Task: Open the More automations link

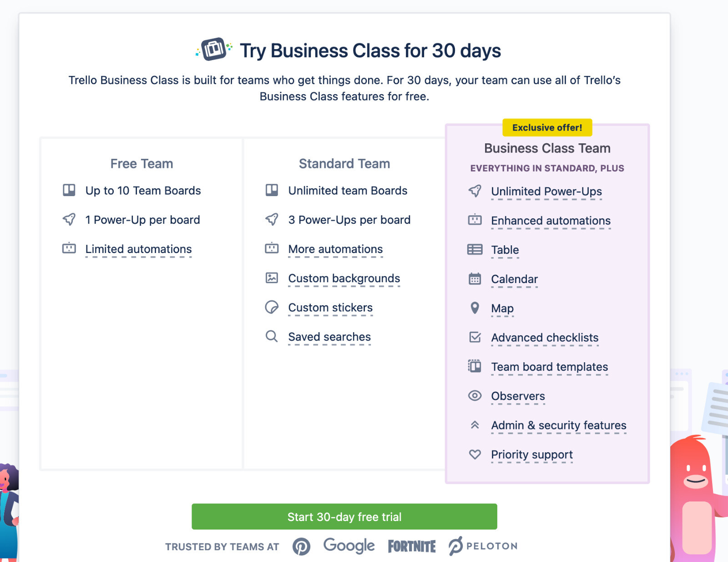Action: pos(335,249)
